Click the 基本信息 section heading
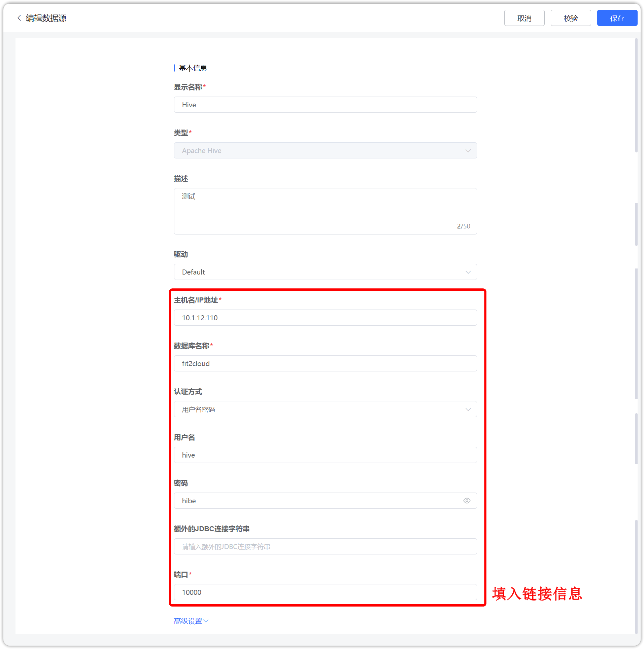This screenshot has width=644, height=649. tap(193, 68)
